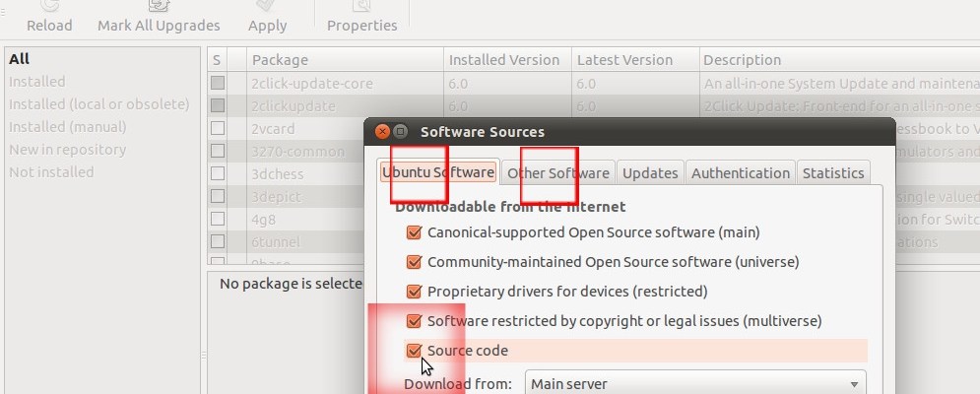Show Not installed packages filter
This screenshot has height=394, width=980.
[51, 172]
